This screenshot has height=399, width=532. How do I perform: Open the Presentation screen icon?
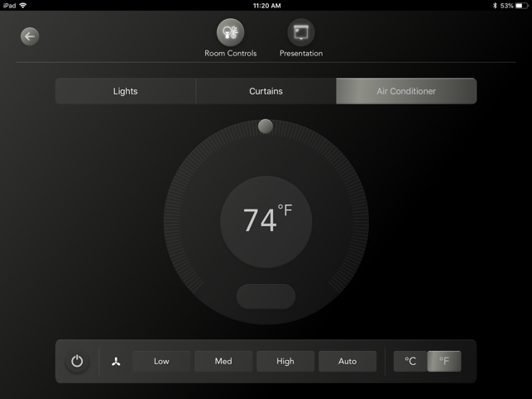(301, 32)
